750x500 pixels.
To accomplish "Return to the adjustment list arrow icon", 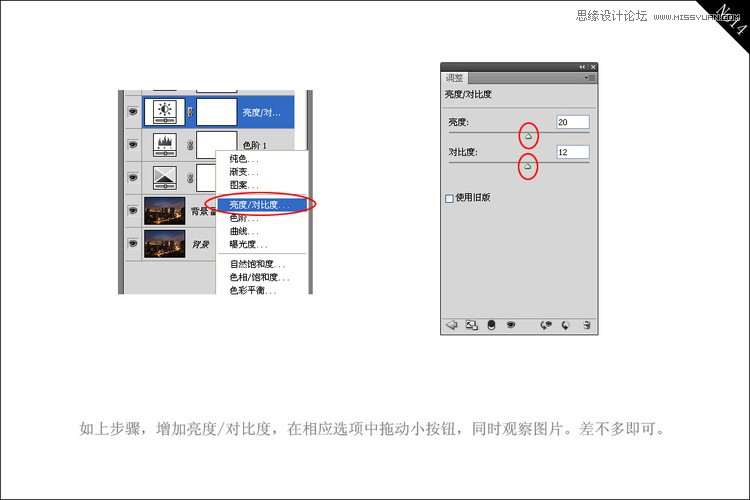I will [x=452, y=325].
